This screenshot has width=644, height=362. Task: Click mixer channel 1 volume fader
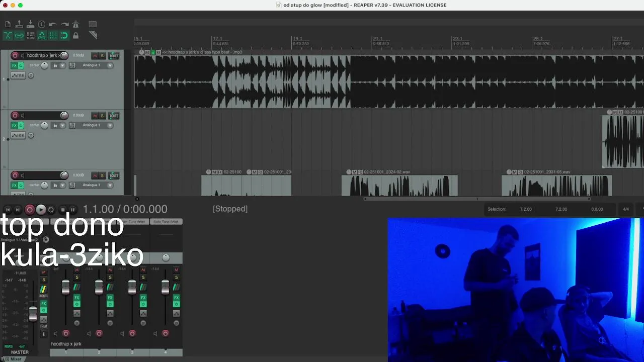(66, 287)
